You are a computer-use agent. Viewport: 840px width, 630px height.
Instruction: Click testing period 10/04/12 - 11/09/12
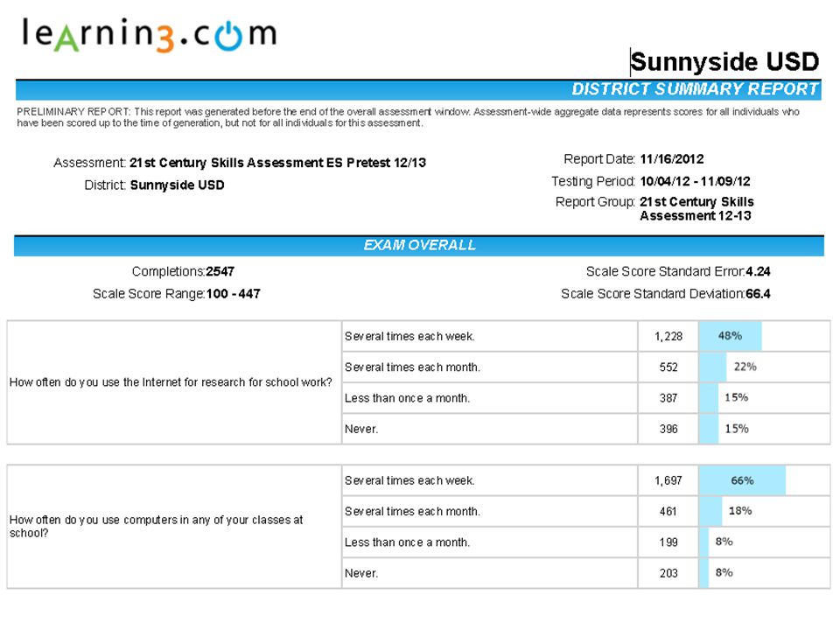pos(695,182)
